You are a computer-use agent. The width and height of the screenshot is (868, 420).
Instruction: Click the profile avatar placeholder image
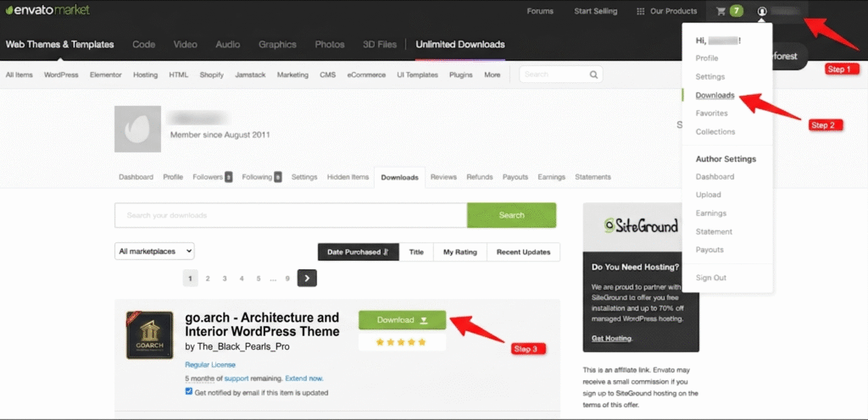point(138,129)
